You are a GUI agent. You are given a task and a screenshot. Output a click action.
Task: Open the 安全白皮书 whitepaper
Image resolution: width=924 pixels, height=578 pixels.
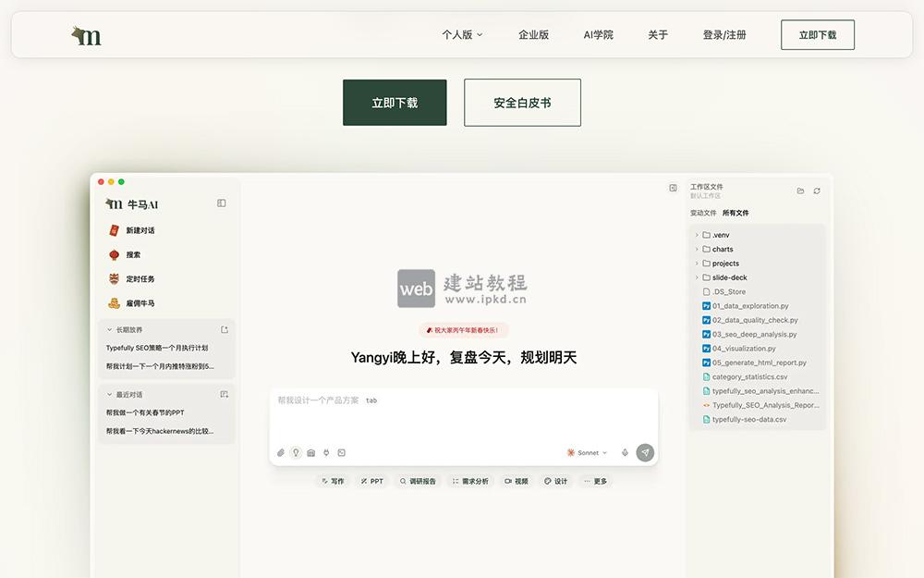point(522,102)
